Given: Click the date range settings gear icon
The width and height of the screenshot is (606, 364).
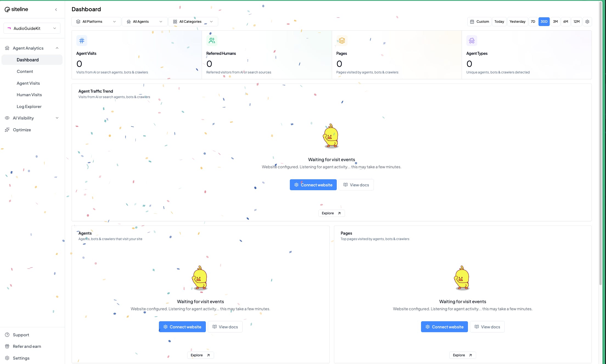Looking at the screenshot, I should (587, 22).
